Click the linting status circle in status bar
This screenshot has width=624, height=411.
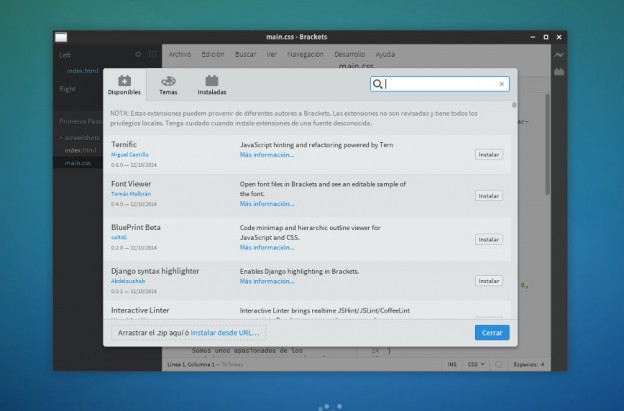tap(498, 365)
